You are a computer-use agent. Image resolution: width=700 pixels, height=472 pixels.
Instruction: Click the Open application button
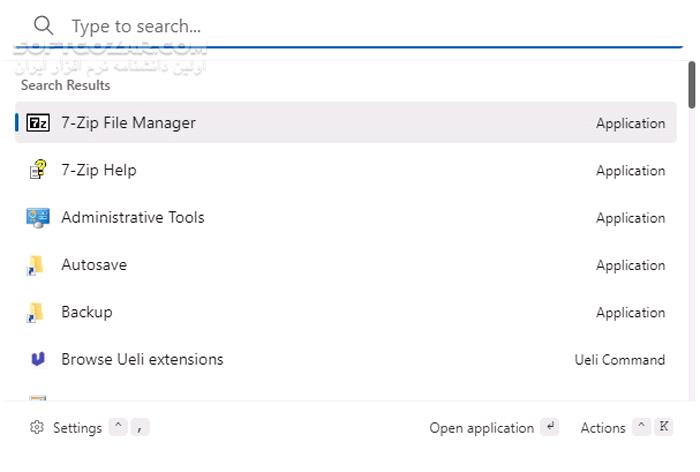tap(494, 427)
